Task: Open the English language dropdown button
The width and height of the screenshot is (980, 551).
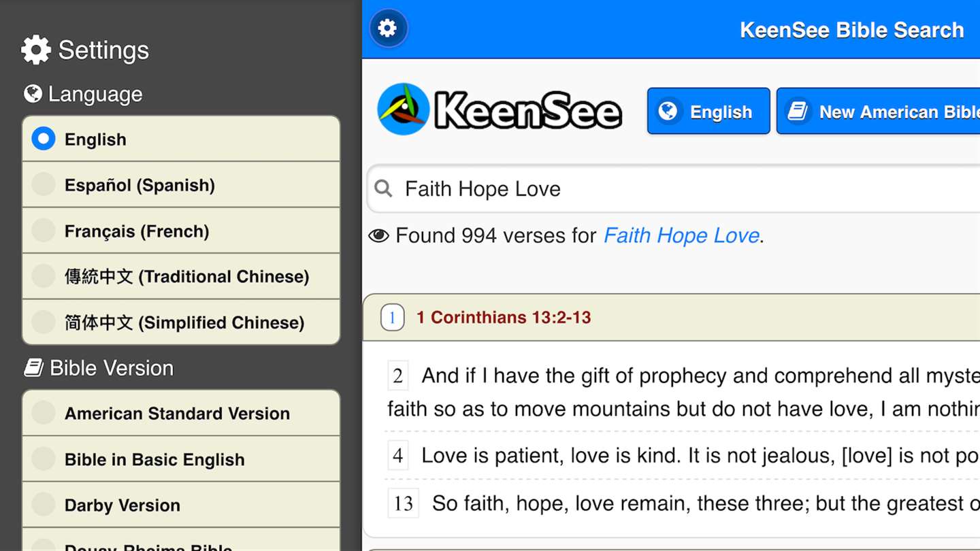Action: tap(708, 111)
